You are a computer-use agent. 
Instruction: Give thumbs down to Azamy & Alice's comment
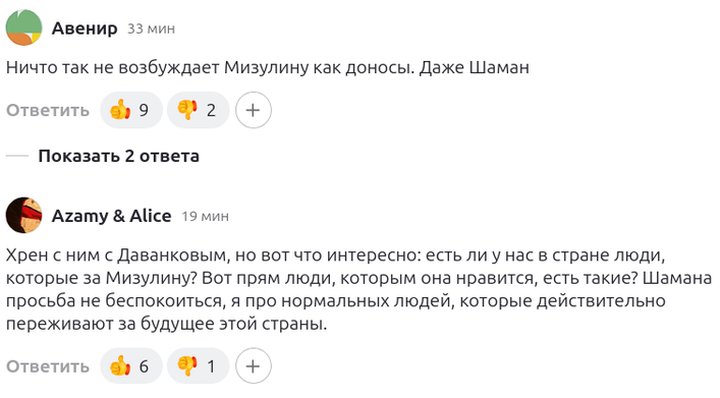tap(198, 366)
